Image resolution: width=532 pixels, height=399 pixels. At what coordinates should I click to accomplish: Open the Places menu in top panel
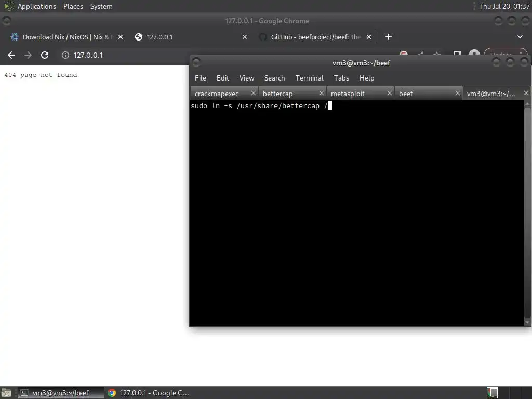point(73,6)
